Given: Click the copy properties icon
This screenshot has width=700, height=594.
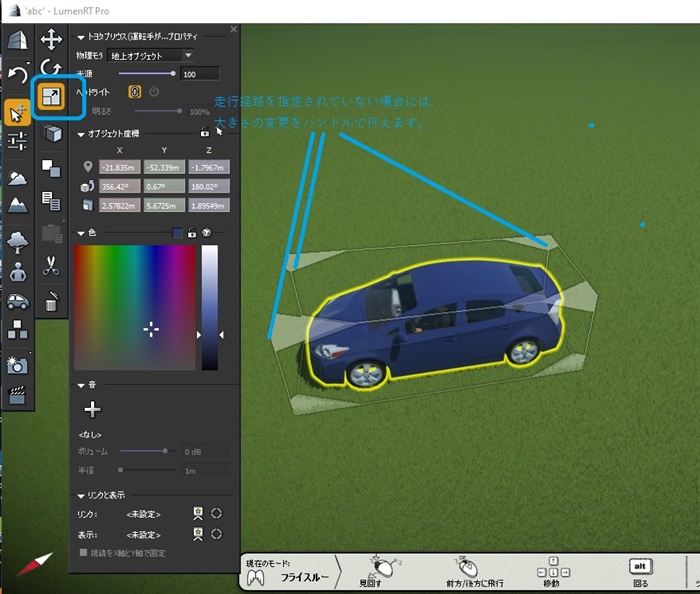Looking at the screenshot, I should click(51, 201).
